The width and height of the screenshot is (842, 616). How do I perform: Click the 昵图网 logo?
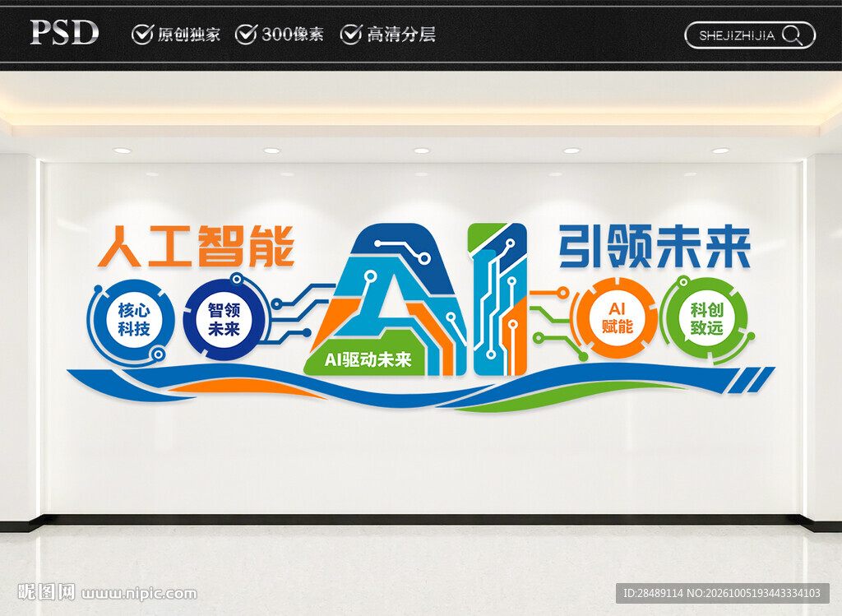point(46,592)
